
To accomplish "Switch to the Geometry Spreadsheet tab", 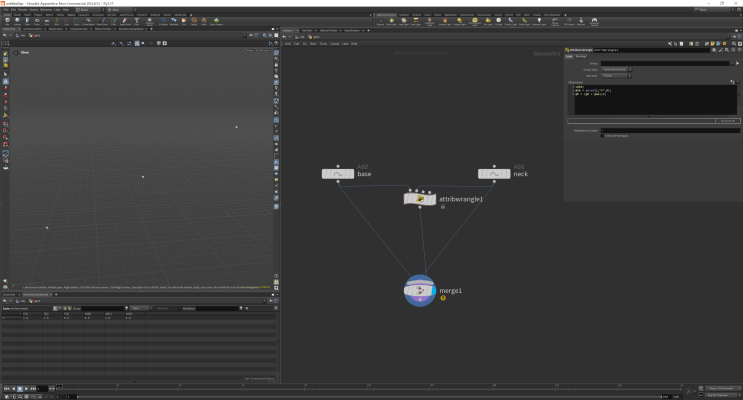I will point(36,294).
